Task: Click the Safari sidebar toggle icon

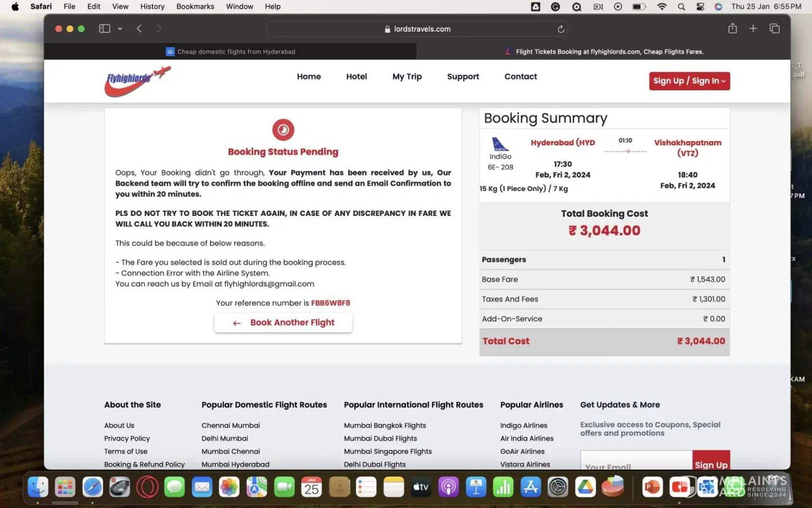Action: pyautogui.click(x=105, y=29)
